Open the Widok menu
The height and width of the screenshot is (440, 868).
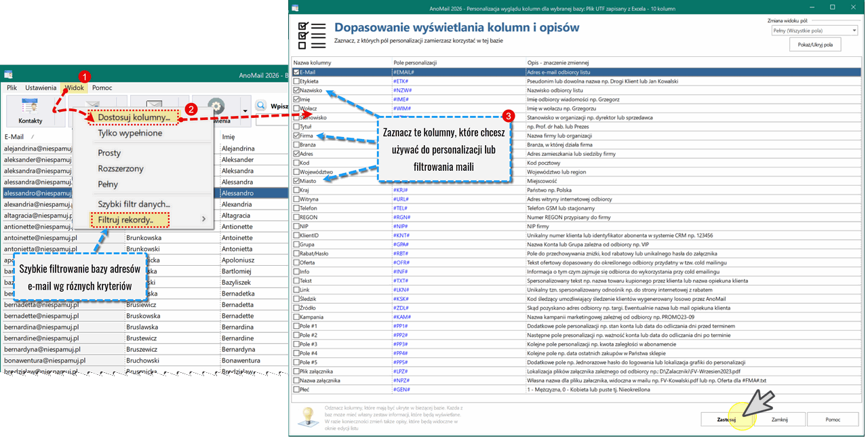pyautogui.click(x=75, y=87)
